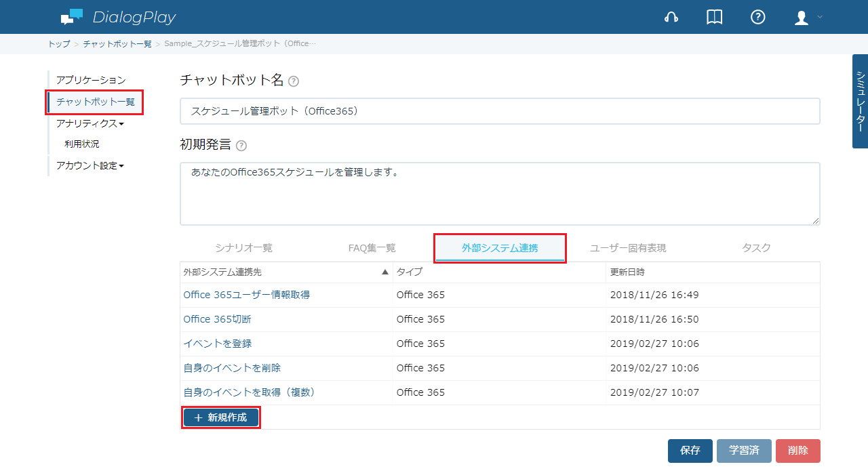Open イベントを登録 link
This screenshot has height=473, width=868.
pyautogui.click(x=218, y=344)
